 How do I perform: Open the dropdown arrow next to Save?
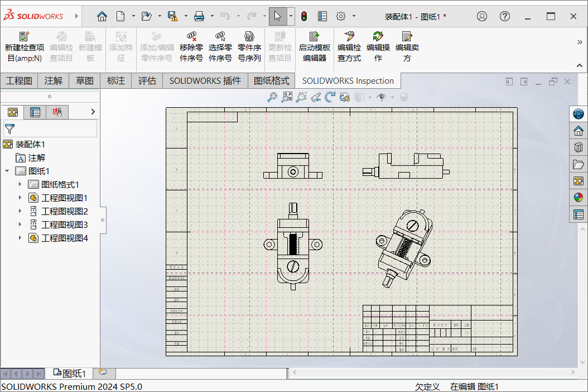click(186, 16)
